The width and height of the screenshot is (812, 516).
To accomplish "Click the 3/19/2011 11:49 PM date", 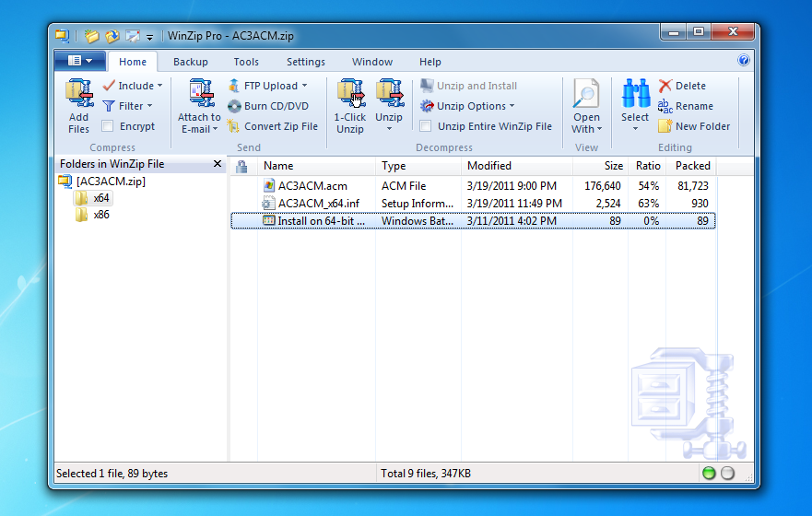I will (x=514, y=204).
